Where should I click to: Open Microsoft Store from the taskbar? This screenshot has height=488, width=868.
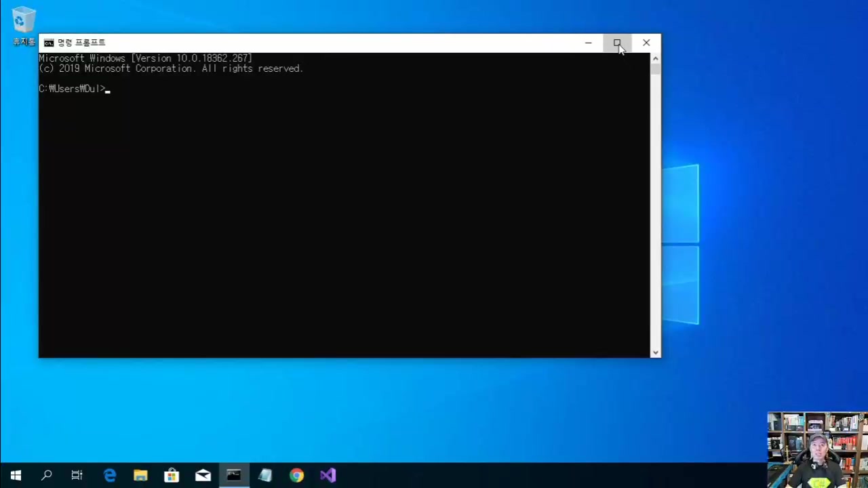click(172, 475)
